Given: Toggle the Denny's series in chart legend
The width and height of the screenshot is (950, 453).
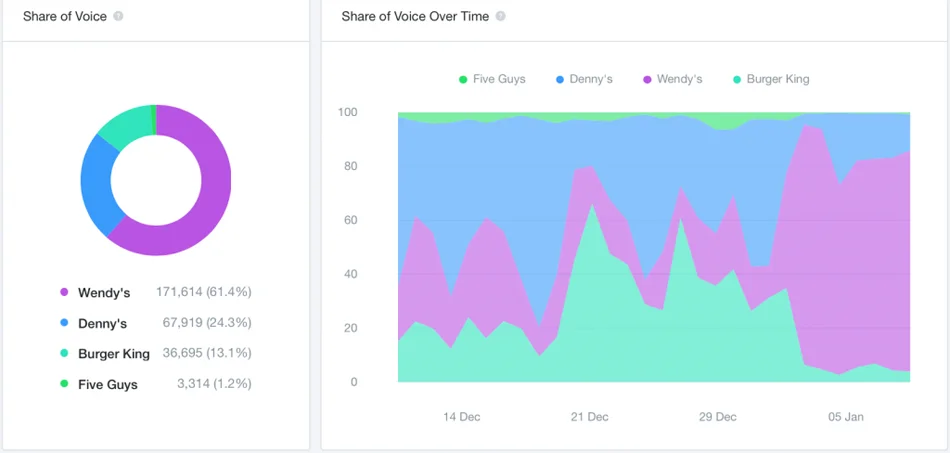Looking at the screenshot, I should tap(584, 79).
